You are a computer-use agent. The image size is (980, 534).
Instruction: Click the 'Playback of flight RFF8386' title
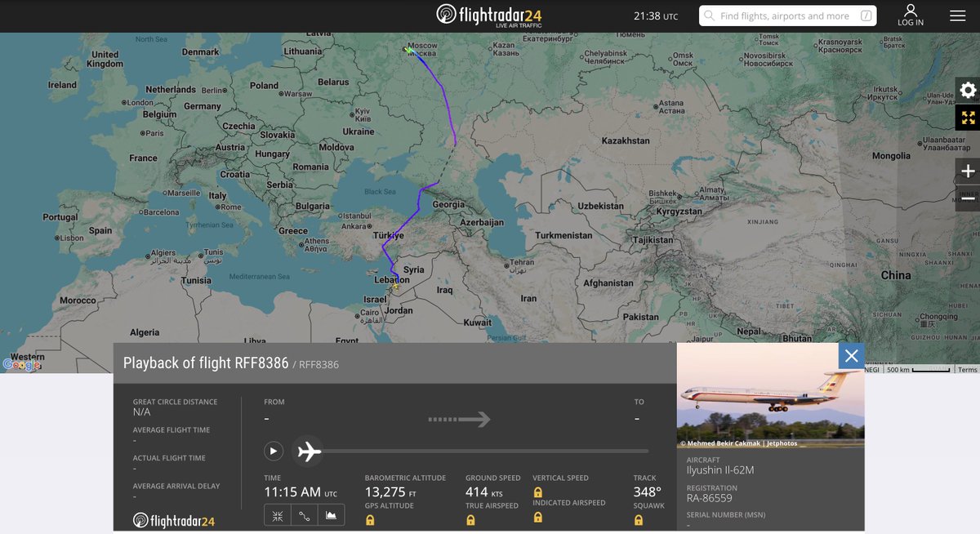pyautogui.click(x=206, y=363)
